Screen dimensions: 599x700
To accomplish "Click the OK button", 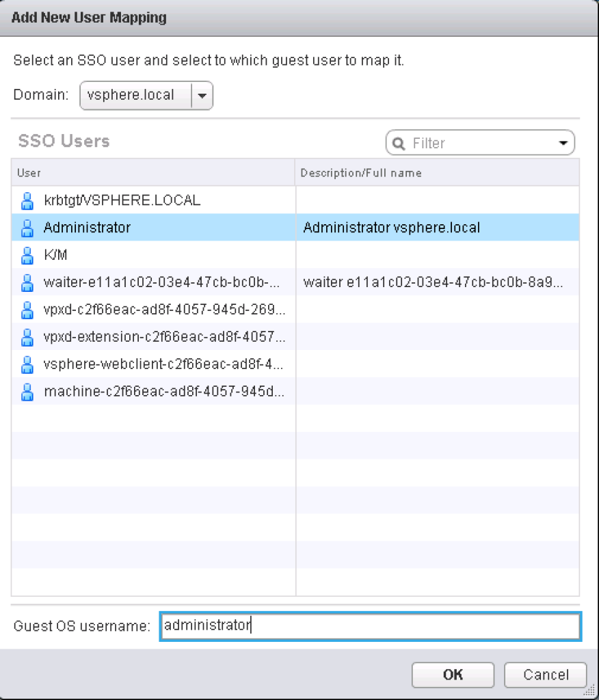I will point(452,675).
